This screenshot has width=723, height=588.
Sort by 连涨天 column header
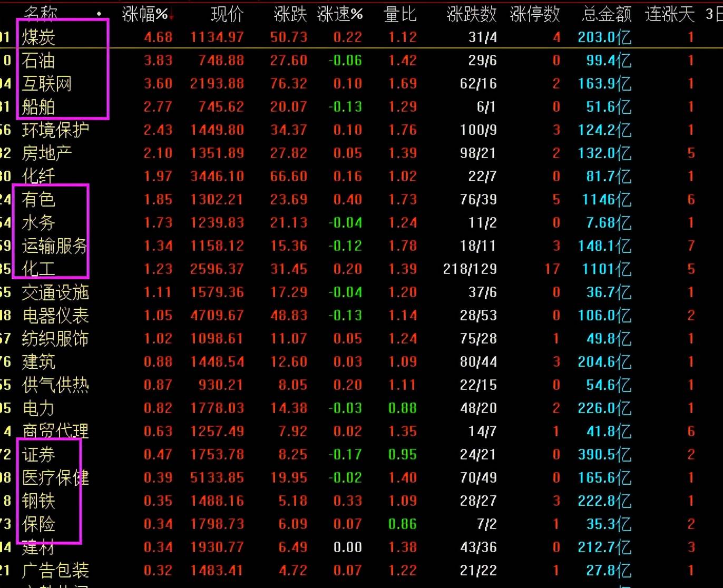click(x=670, y=14)
